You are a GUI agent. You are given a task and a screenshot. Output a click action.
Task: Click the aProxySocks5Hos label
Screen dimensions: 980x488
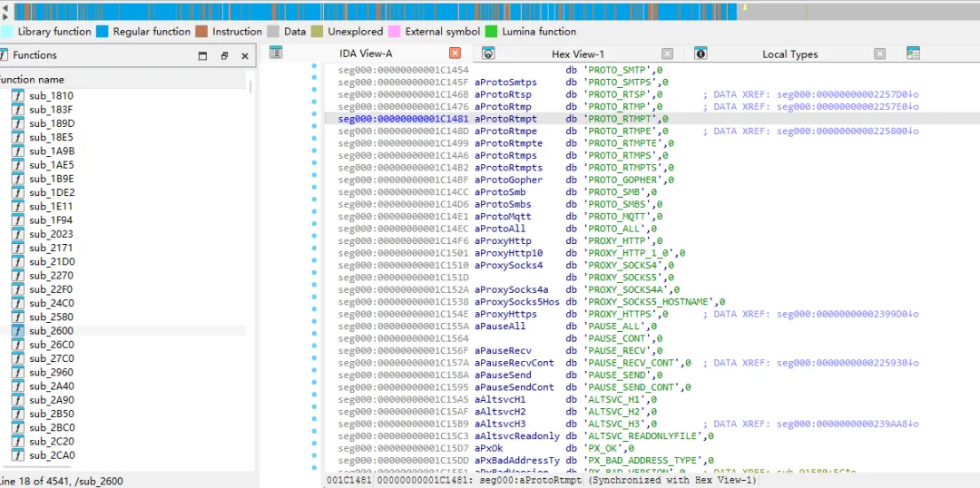pos(517,302)
